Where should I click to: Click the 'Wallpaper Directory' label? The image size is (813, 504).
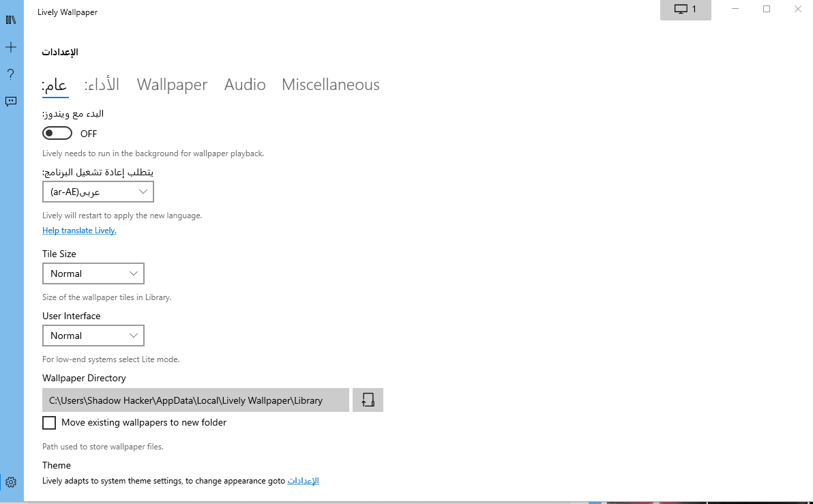84,378
